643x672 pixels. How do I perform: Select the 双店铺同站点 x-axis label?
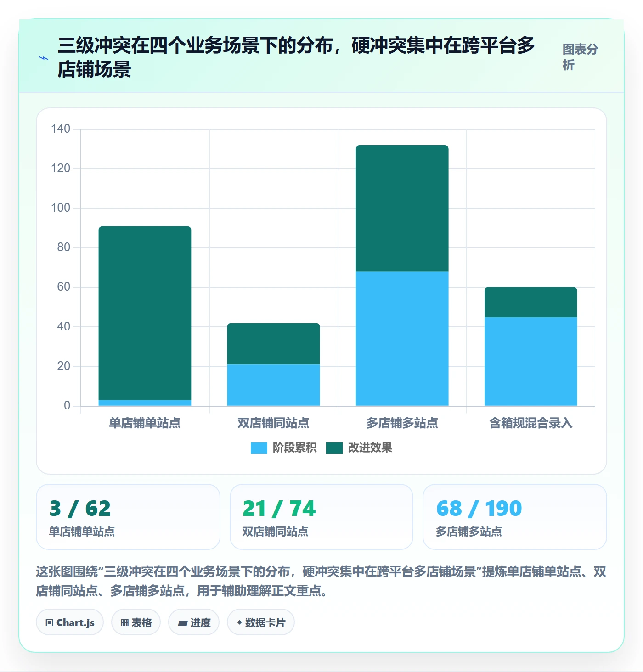273,423
